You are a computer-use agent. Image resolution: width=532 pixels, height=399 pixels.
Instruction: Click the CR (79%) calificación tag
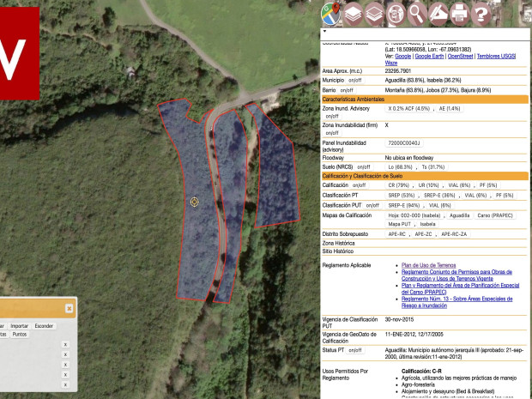coord(398,185)
